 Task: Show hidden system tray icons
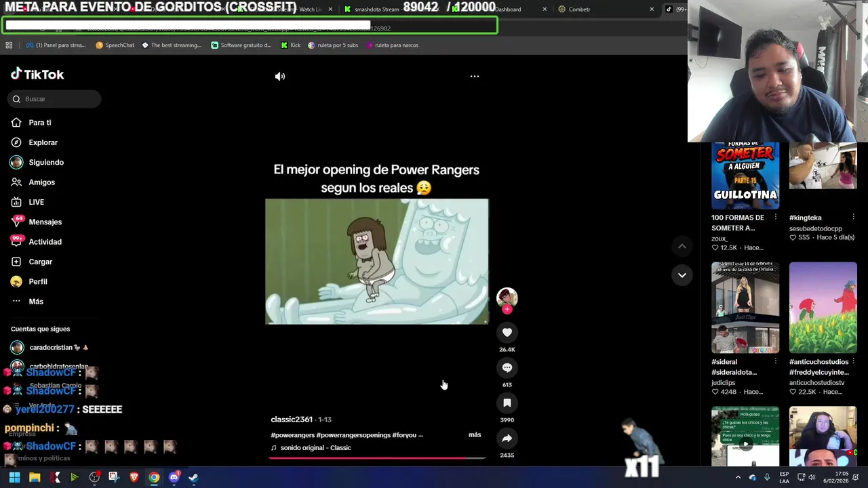[738, 477]
